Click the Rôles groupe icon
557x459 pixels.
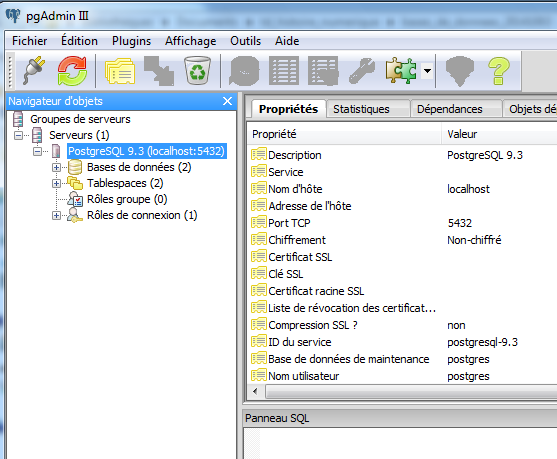(75, 199)
